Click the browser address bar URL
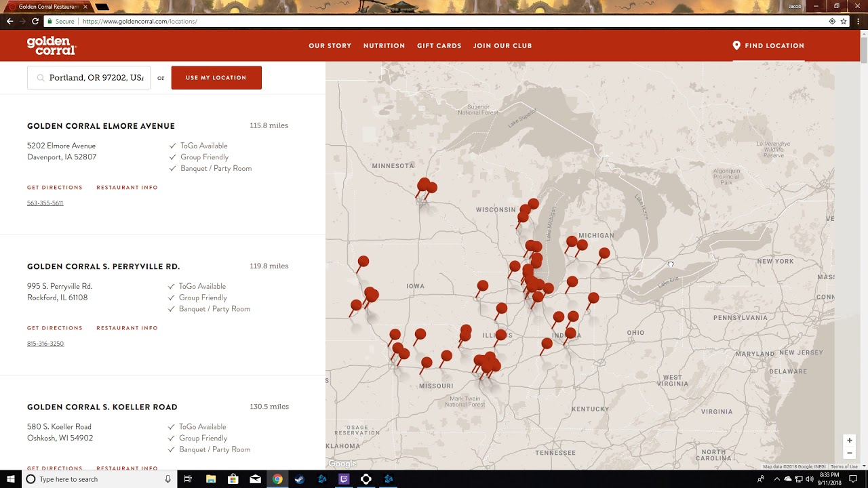This screenshot has height=488, width=868. point(140,22)
